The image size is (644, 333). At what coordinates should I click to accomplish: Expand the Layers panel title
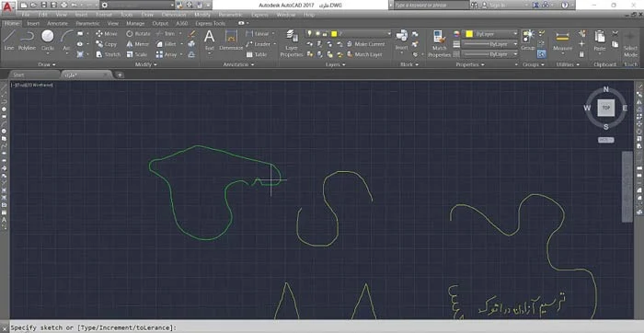(335, 64)
